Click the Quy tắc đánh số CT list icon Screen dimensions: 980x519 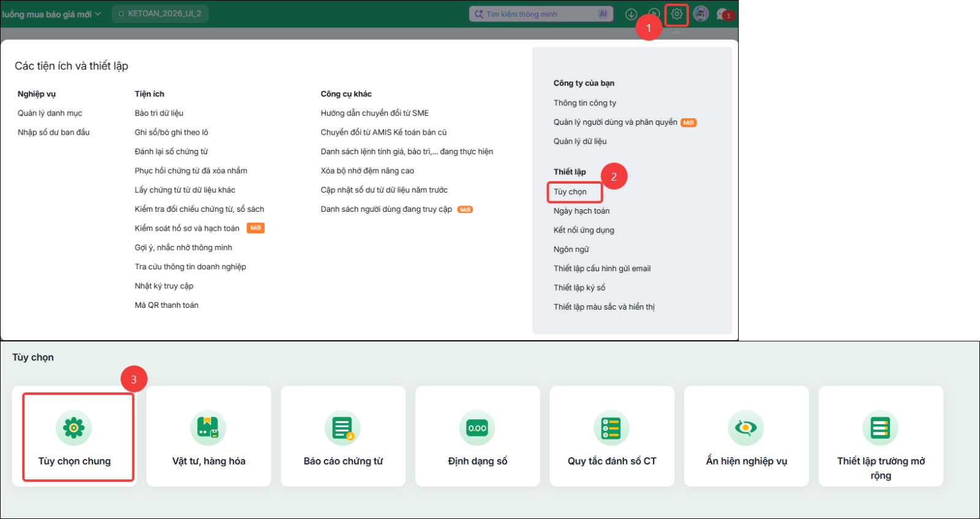(611, 428)
